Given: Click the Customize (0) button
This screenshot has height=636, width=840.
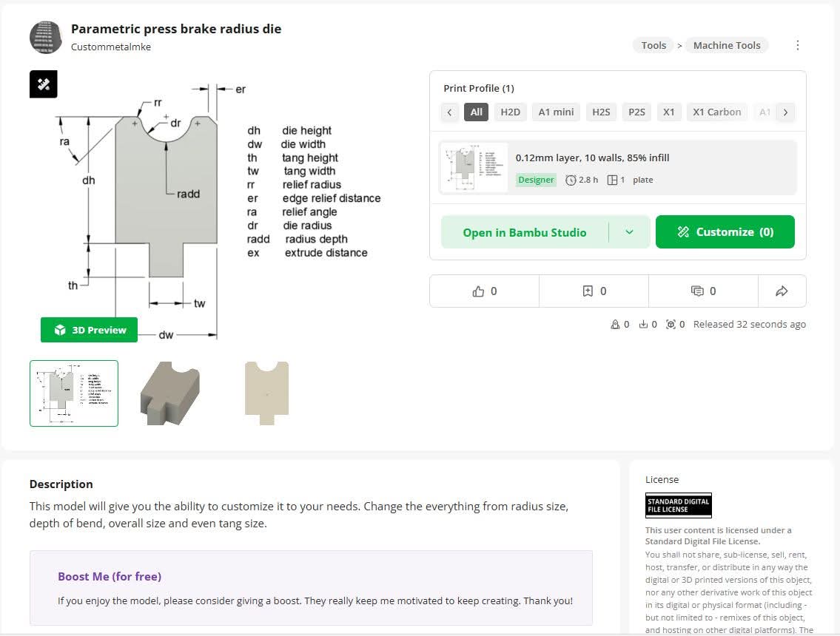Looking at the screenshot, I should tap(725, 232).
